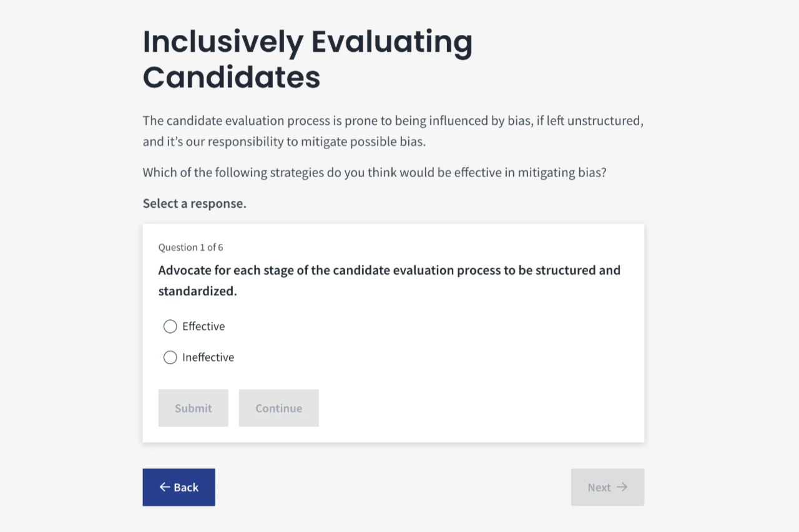The width and height of the screenshot is (799, 532).
Task: Click the left arrow icon in Back
Action: pyautogui.click(x=164, y=487)
